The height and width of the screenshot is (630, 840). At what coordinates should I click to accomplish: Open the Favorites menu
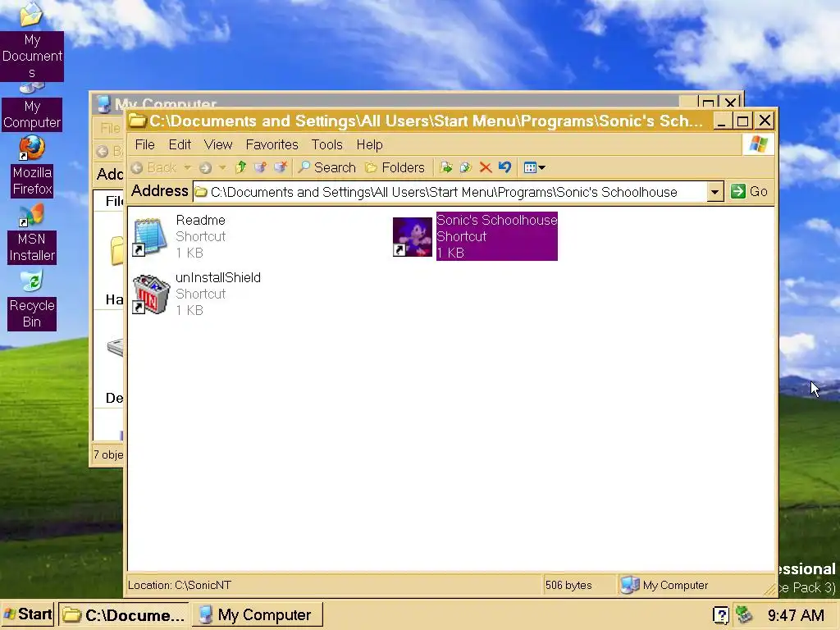tap(272, 144)
